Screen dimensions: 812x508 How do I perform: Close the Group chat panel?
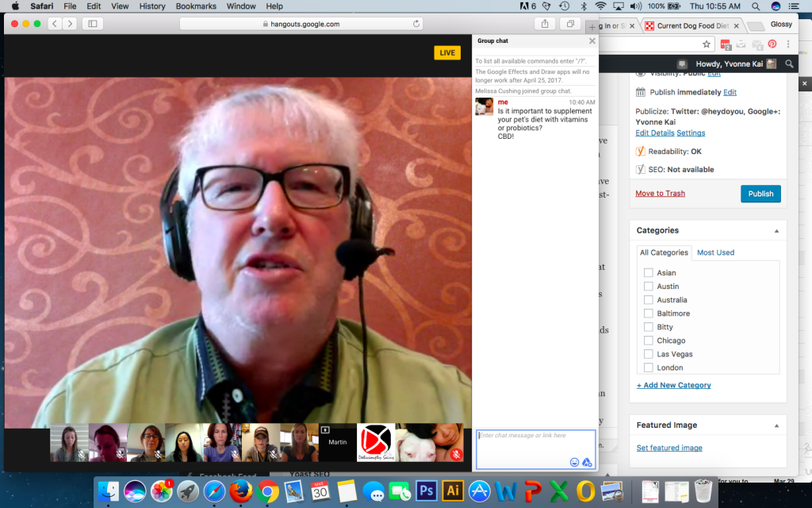coord(592,40)
